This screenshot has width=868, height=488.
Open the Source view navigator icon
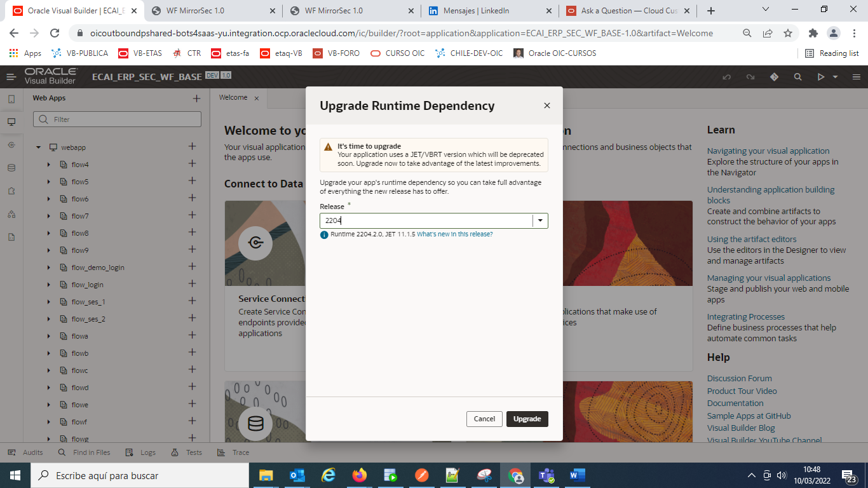click(x=11, y=236)
